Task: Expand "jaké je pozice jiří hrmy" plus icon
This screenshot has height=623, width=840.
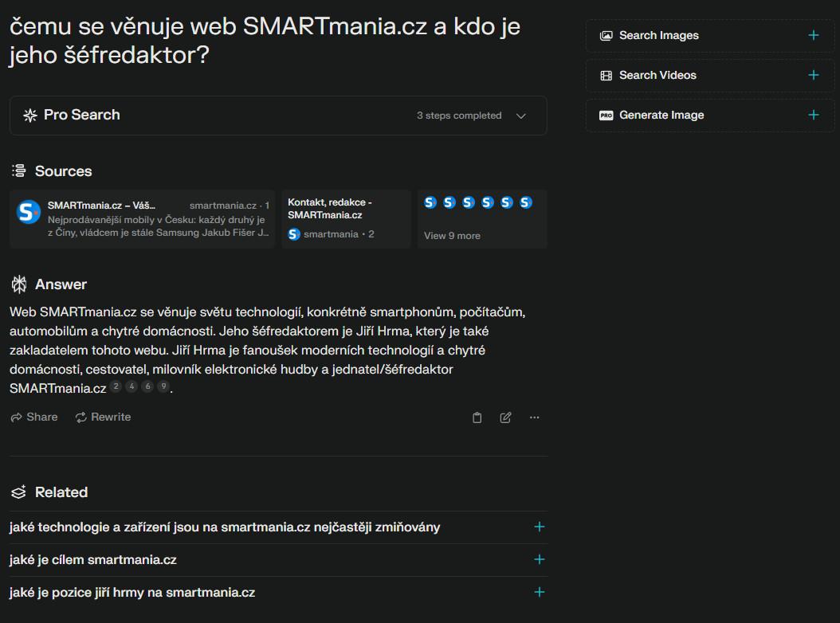Action: click(539, 593)
